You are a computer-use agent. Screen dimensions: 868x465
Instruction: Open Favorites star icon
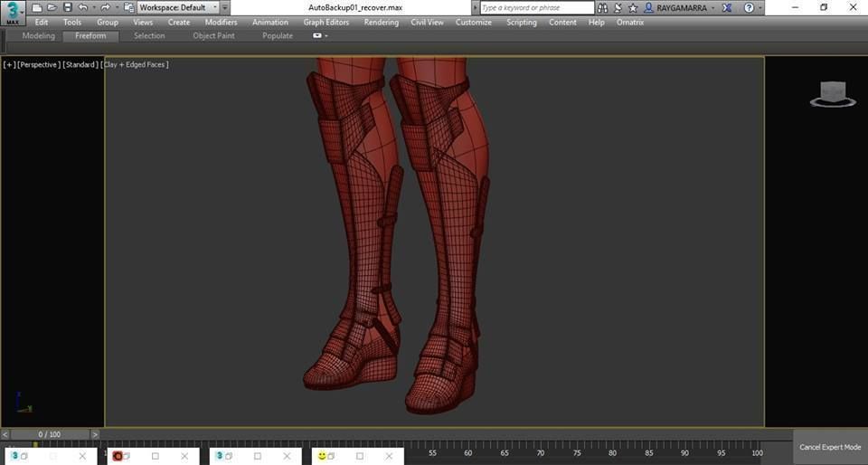point(633,8)
